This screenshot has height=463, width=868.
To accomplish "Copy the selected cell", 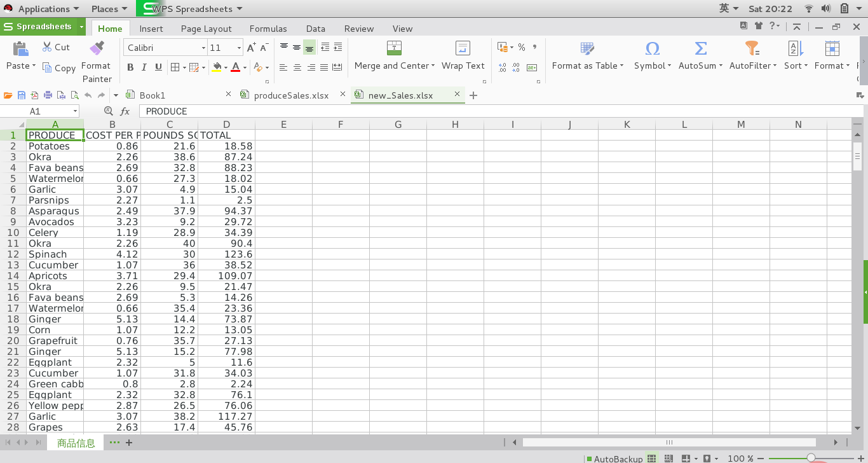I will point(59,68).
